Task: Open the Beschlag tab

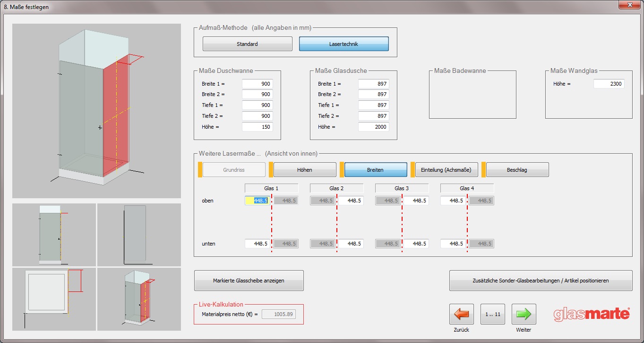Action: [x=517, y=170]
